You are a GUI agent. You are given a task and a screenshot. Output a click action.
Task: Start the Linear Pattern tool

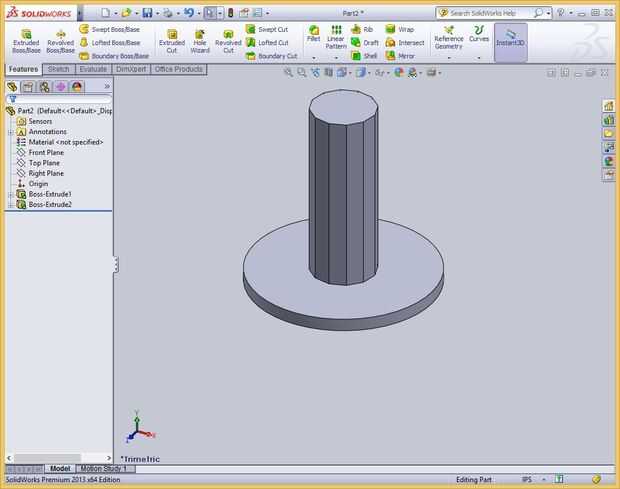[336, 37]
